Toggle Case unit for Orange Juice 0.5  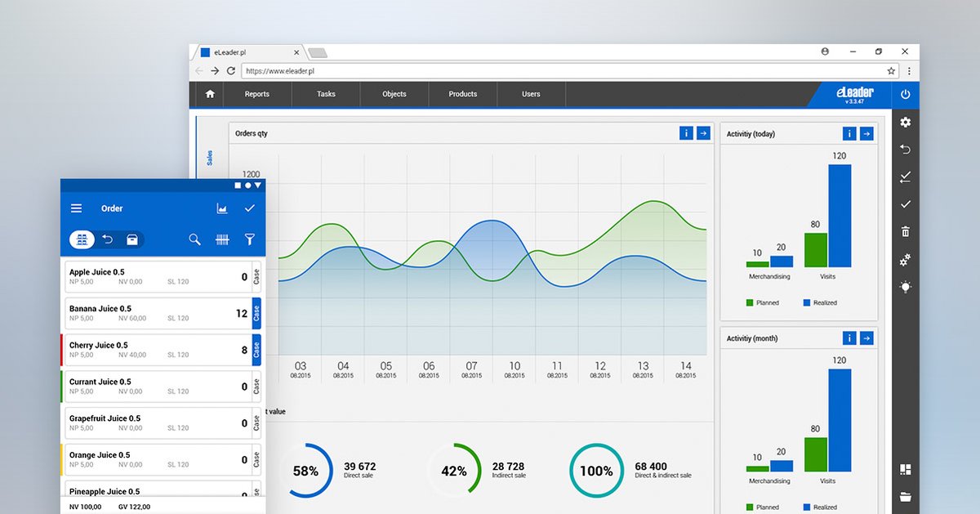coord(256,459)
